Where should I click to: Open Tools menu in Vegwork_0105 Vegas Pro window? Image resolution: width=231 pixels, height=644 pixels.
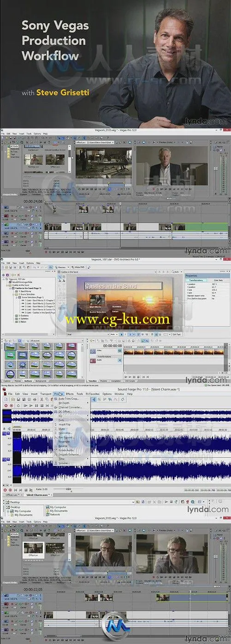pos(29,133)
